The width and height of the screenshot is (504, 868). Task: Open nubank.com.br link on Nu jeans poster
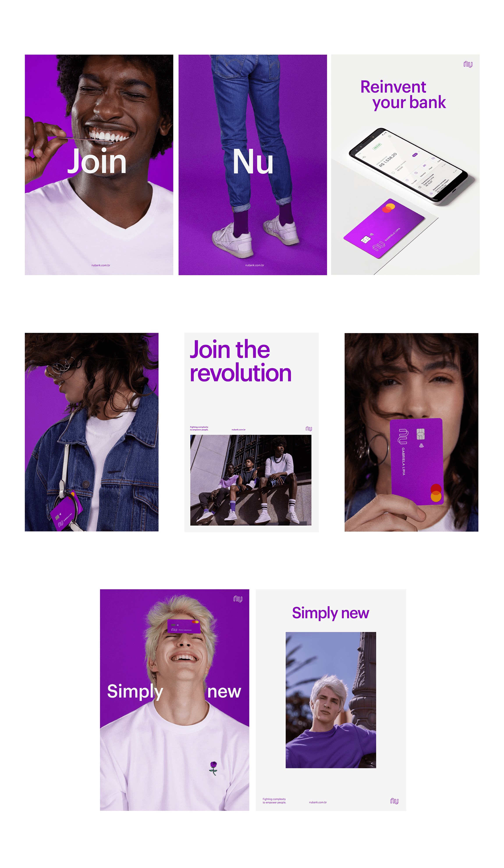click(x=255, y=265)
